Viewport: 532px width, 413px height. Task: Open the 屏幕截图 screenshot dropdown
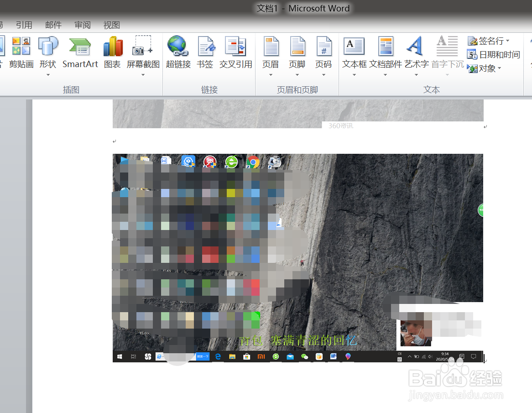click(x=143, y=56)
